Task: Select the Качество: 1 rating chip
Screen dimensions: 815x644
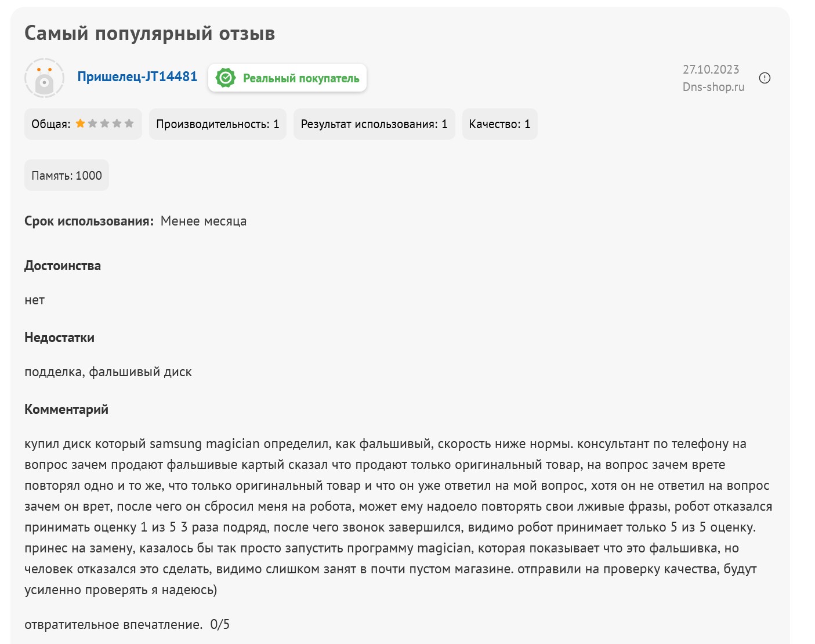Action: tap(499, 124)
